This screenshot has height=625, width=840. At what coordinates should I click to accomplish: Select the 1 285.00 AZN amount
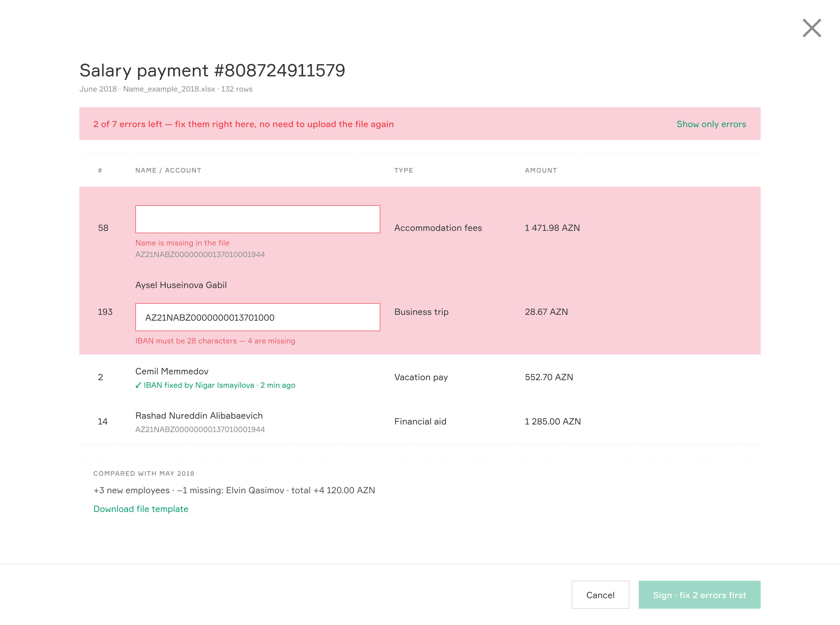552,422
